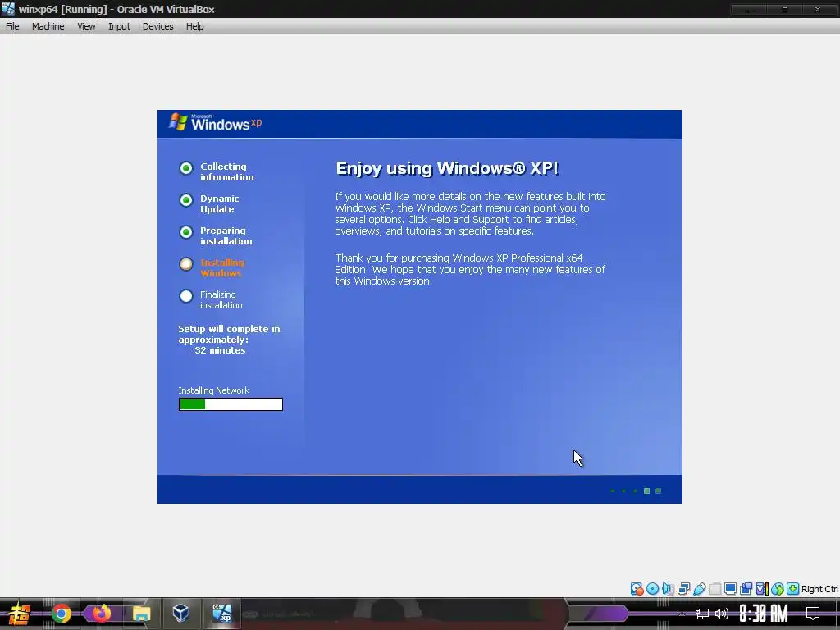This screenshot has height=630, width=840.
Task: Open the Input menu
Action: (x=119, y=26)
